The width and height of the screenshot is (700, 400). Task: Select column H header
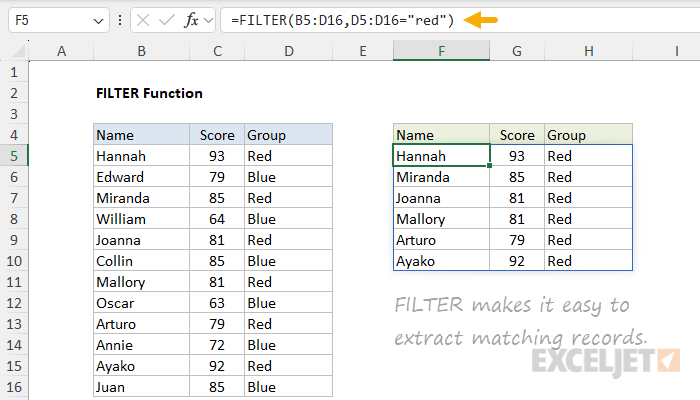coord(588,51)
